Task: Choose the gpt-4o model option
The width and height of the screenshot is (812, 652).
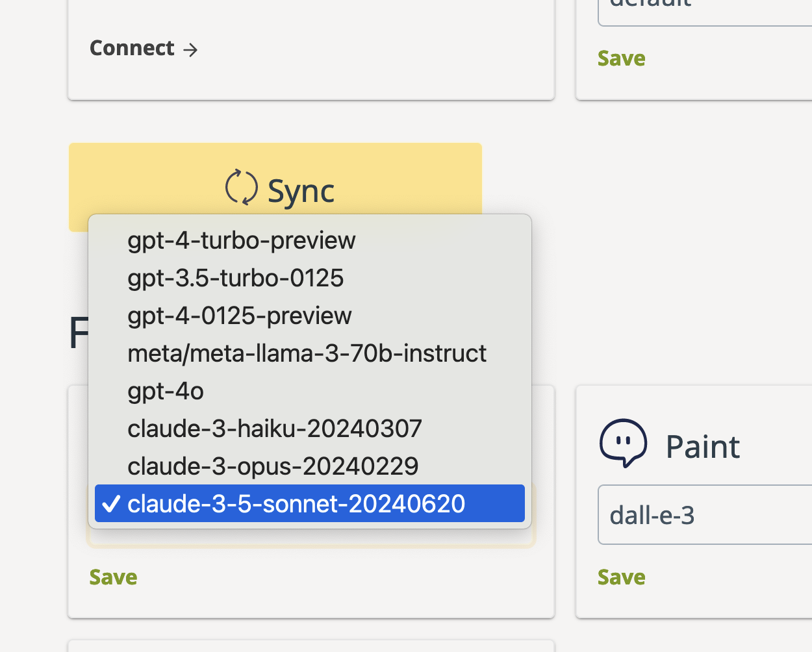Action: (166, 391)
